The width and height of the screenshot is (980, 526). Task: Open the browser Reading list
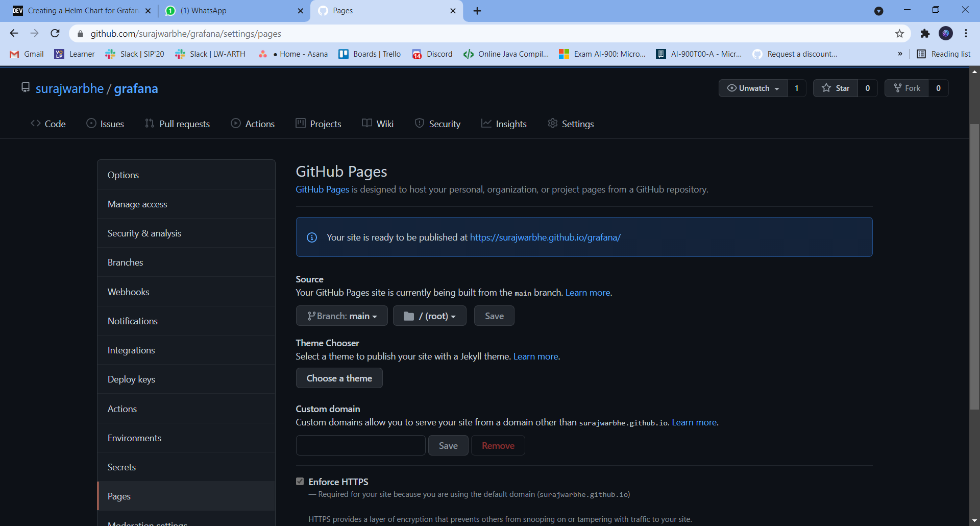(x=943, y=54)
